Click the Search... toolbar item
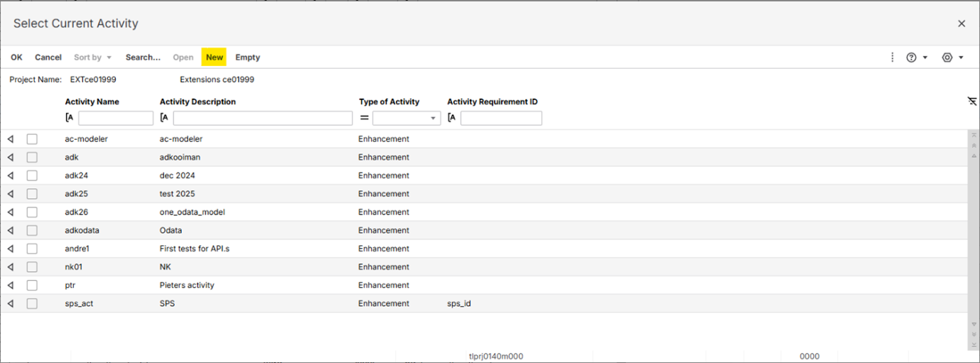Screen dimensions: 980x363 [143, 58]
